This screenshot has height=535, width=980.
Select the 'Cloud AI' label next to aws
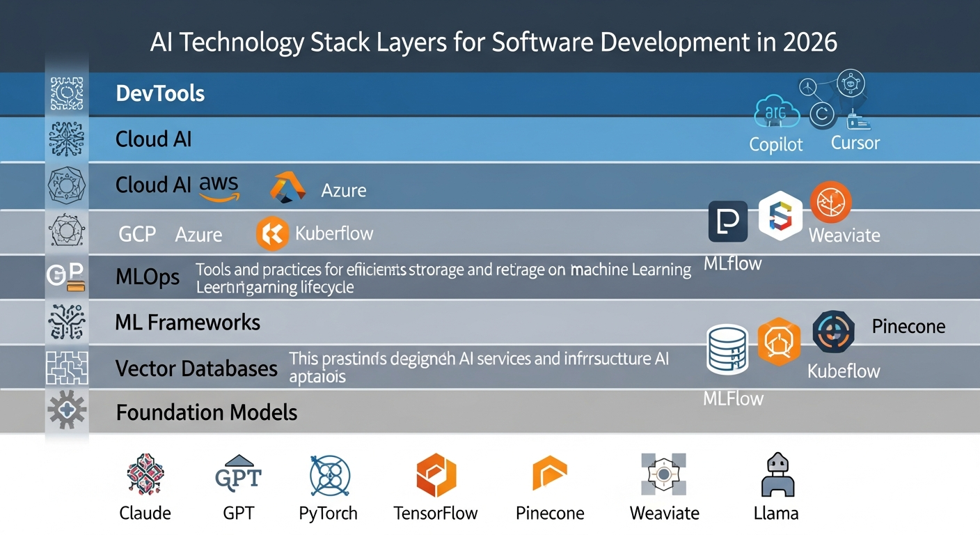(153, 185)
